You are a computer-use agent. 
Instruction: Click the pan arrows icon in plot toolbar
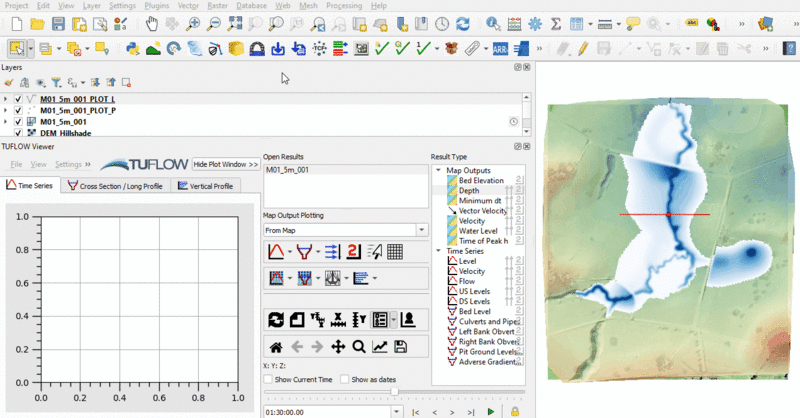click(x=338, y=347)
